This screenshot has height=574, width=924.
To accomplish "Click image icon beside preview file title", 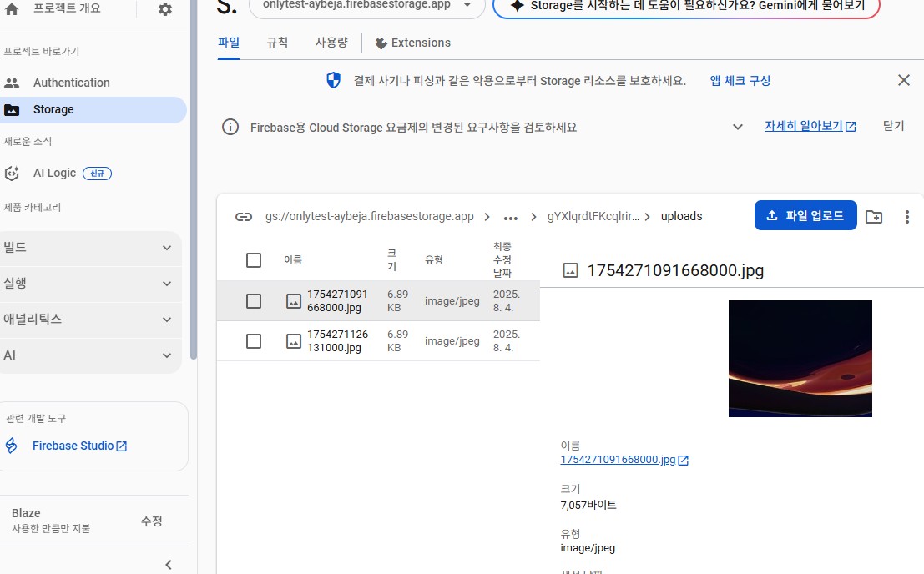I will 570,270.
